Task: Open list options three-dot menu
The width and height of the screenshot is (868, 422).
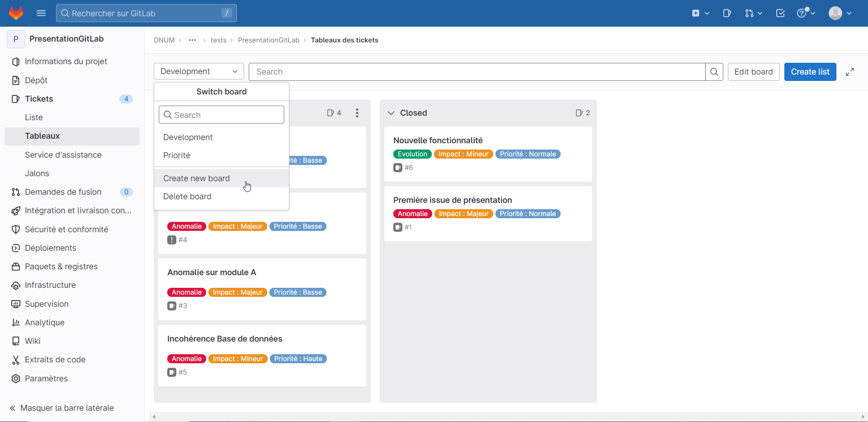Action: pos(357,113)
